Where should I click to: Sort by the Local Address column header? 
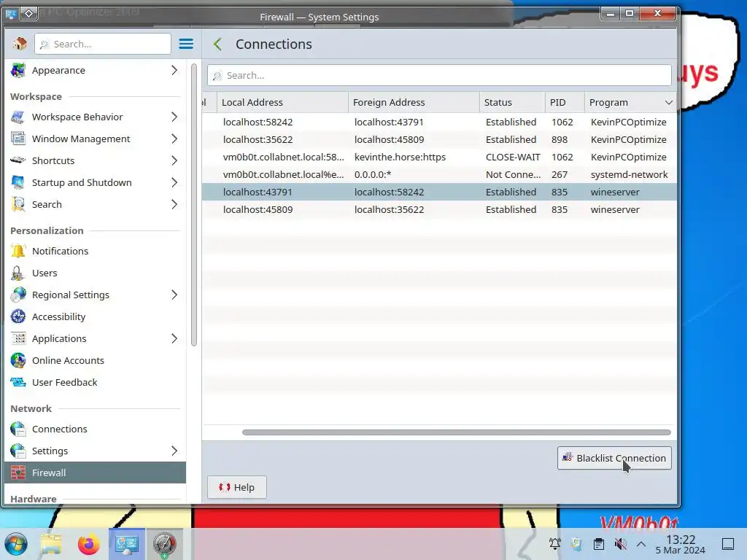click(x=282, y=102)
